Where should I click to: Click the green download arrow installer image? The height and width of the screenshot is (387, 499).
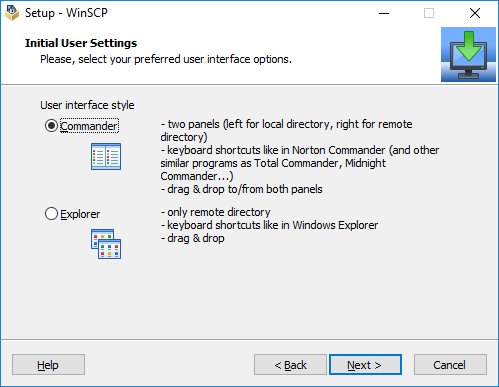coord(468,54)
